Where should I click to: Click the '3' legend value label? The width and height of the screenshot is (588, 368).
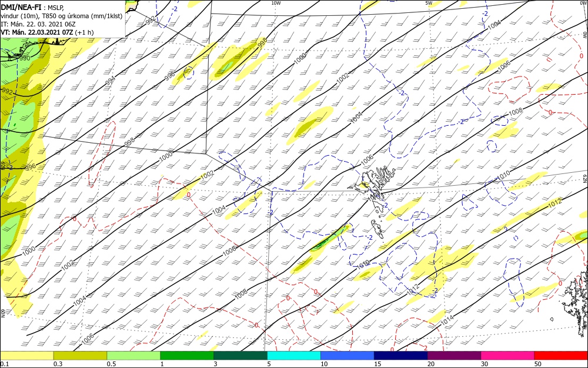point(215,364)
